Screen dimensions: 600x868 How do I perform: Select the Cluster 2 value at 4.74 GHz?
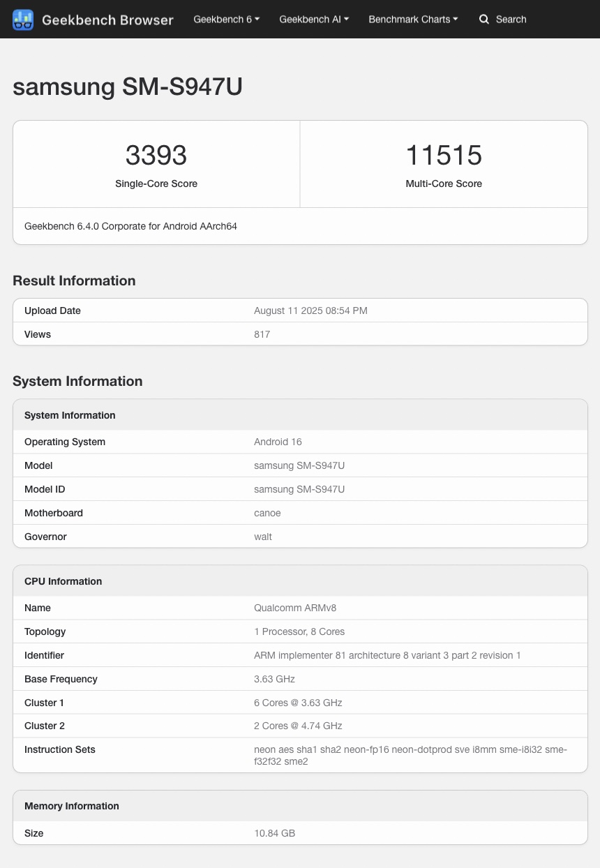(298, 726)
